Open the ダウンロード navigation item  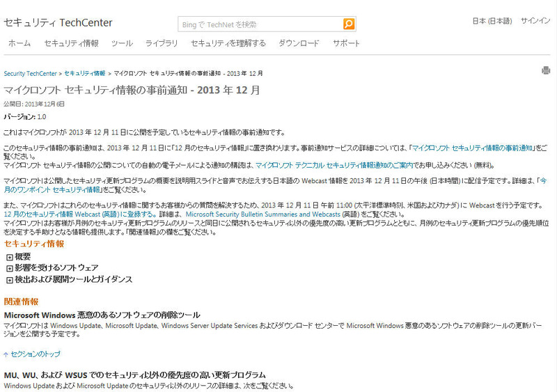[299, 43]
